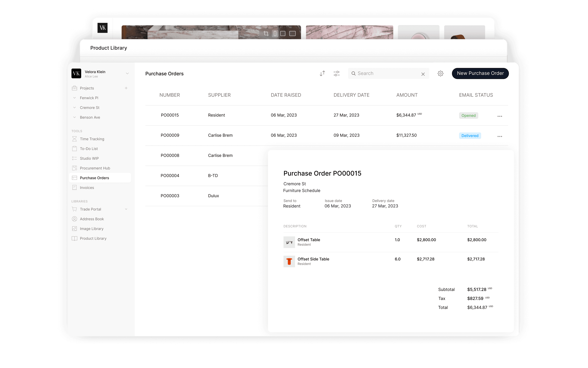588x368 pixels.
Task: Click the Invoices receipt icon
Action: click(x=74, y=188)
